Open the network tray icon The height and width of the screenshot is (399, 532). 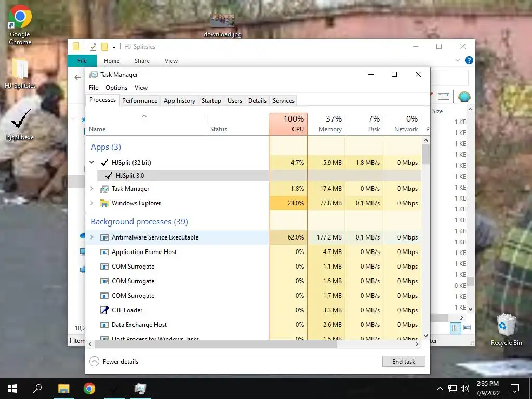[x=453, y=389]
